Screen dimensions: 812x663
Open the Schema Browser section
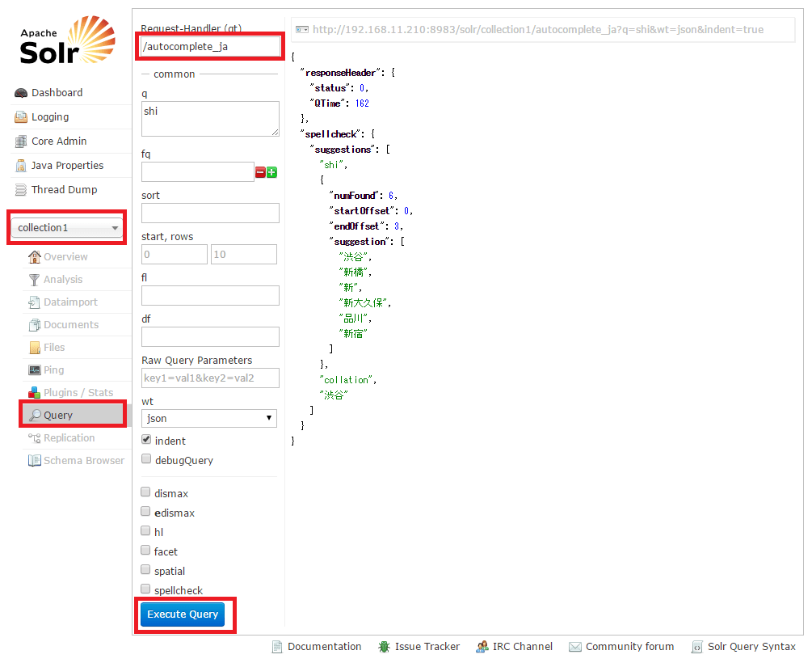84,460
